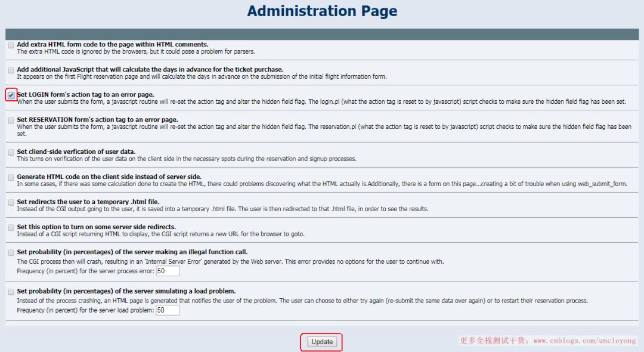Click 'Set LOGIN form's action tag' label text
Screen dimensions: 644x352
85,94
